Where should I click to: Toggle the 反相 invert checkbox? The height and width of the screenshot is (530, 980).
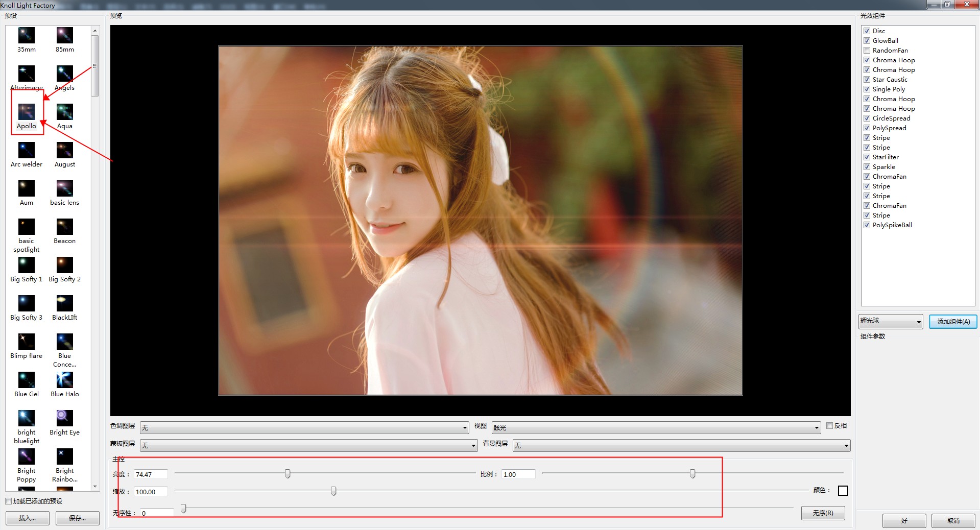pyautogui.click(x=829, y=425)
